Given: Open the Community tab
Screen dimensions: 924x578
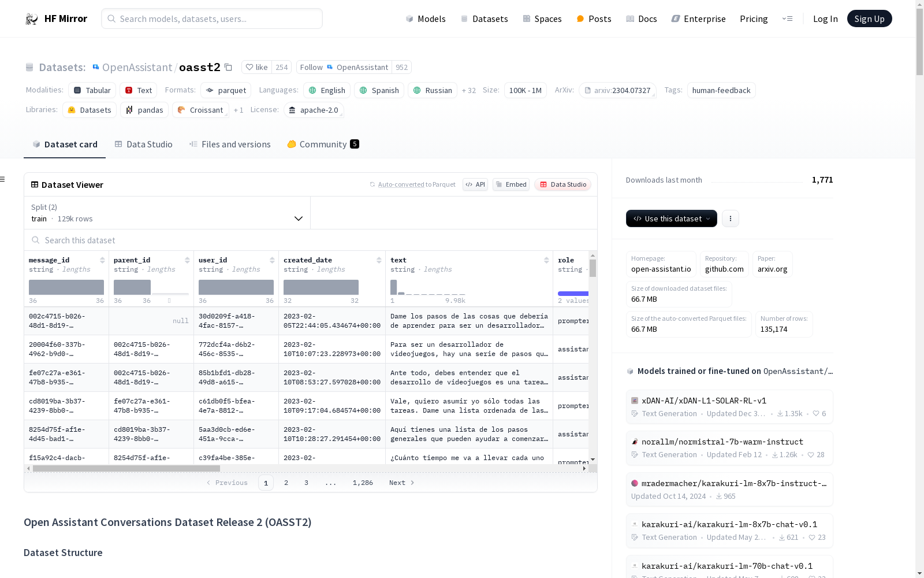Looking at the screenshot, I should 323,144.
